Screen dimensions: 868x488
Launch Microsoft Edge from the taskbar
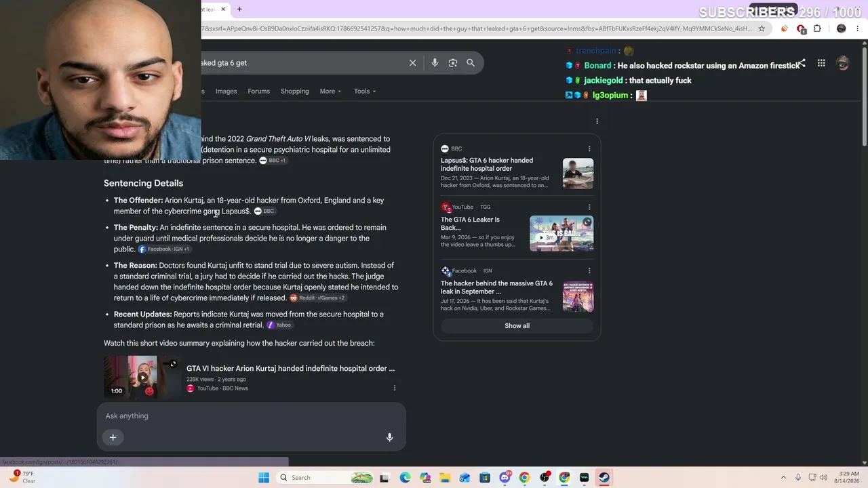pos(405,478)
